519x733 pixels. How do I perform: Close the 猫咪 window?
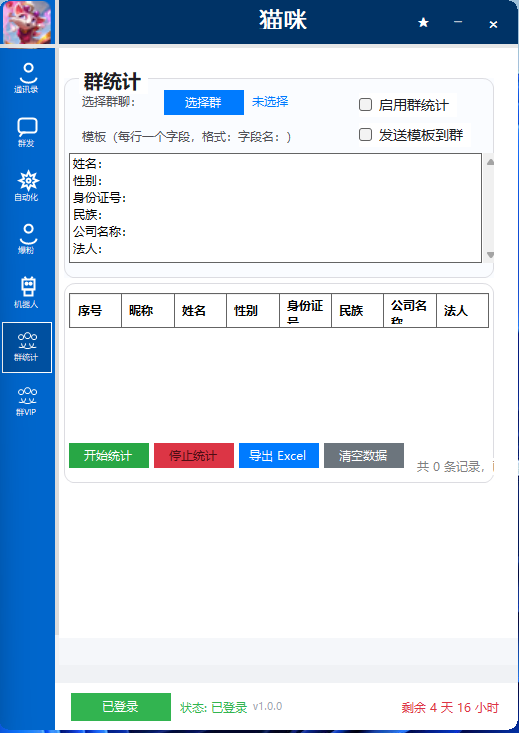point(493,24)
